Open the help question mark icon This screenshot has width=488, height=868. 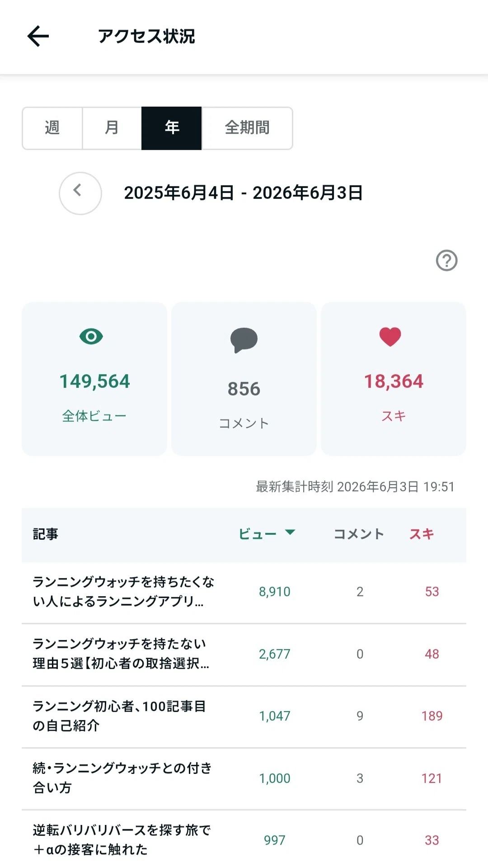[x=446, y=260]
